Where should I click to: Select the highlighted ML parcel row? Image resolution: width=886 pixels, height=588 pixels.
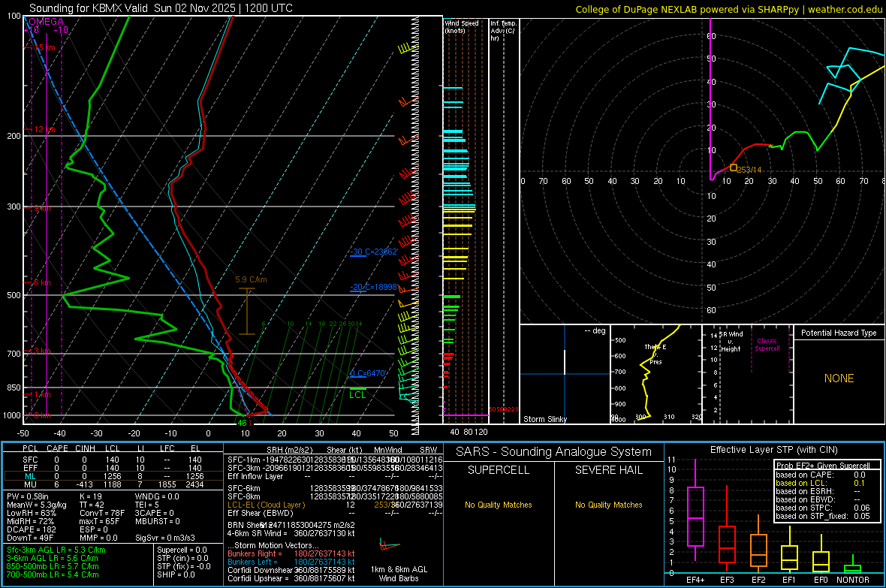click(x=113, y=476)
